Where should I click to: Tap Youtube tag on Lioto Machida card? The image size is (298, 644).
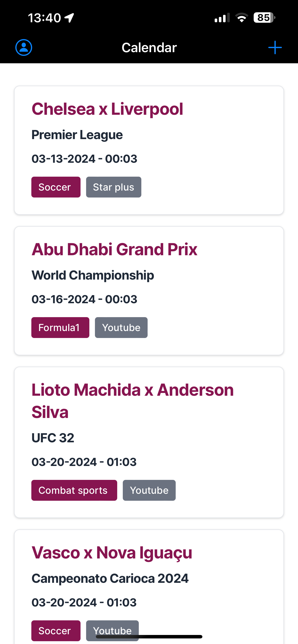tap(149, 490)
